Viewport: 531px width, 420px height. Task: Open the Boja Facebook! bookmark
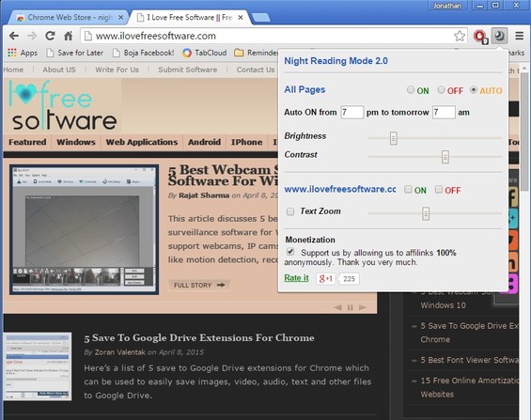[144, 53]
